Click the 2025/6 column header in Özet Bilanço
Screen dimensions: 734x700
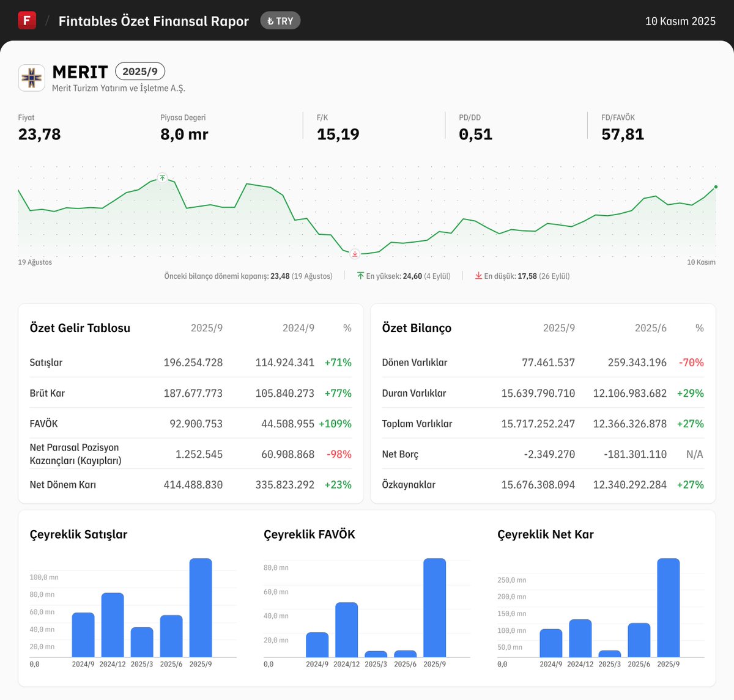(x=651, y=328)
